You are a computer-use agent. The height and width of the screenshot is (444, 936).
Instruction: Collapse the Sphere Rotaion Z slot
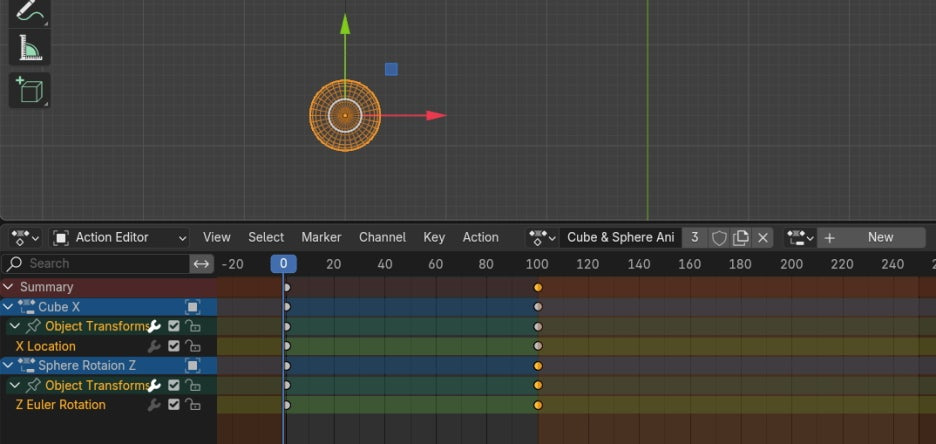(8, 365)
